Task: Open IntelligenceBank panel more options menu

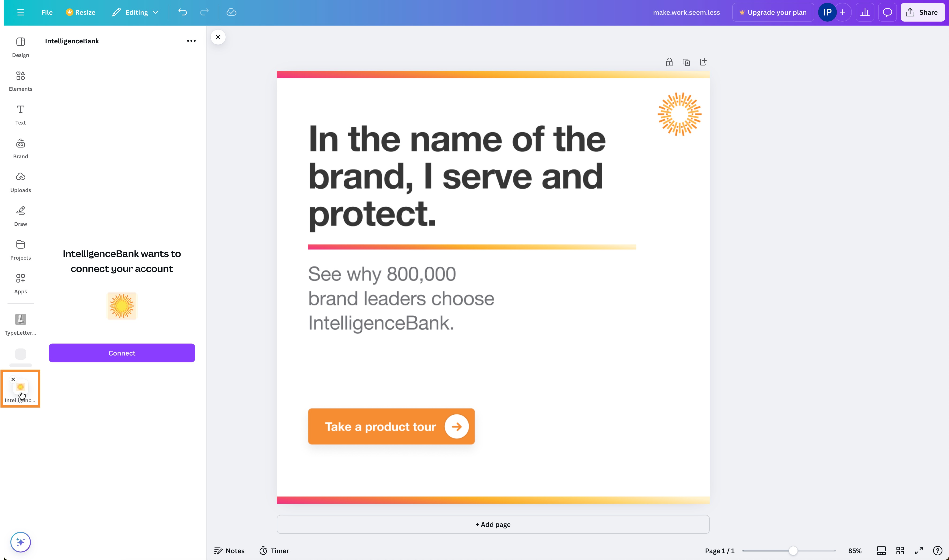Action: point(191,41)
